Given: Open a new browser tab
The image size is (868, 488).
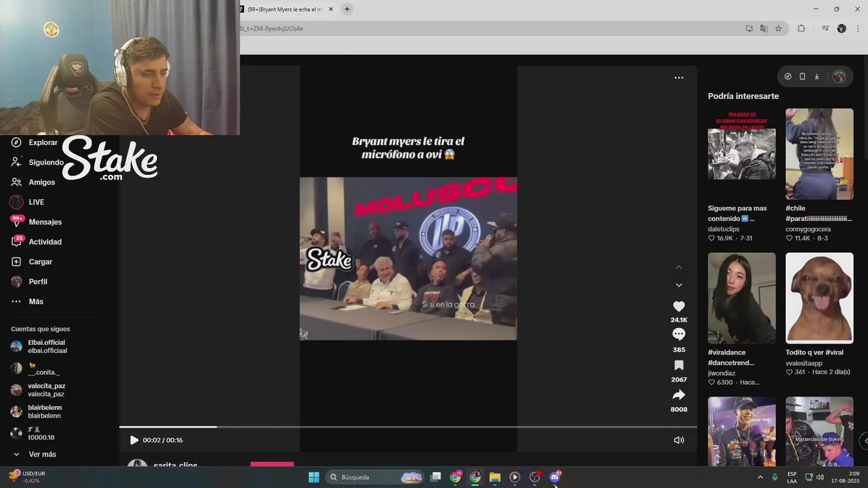Looking at the screenshot, I should click(x=347, y=9).
